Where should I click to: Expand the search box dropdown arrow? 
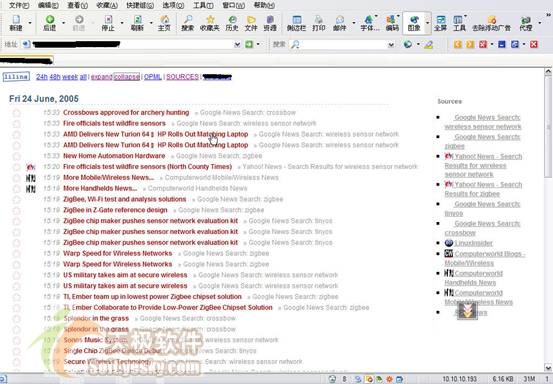391,44
